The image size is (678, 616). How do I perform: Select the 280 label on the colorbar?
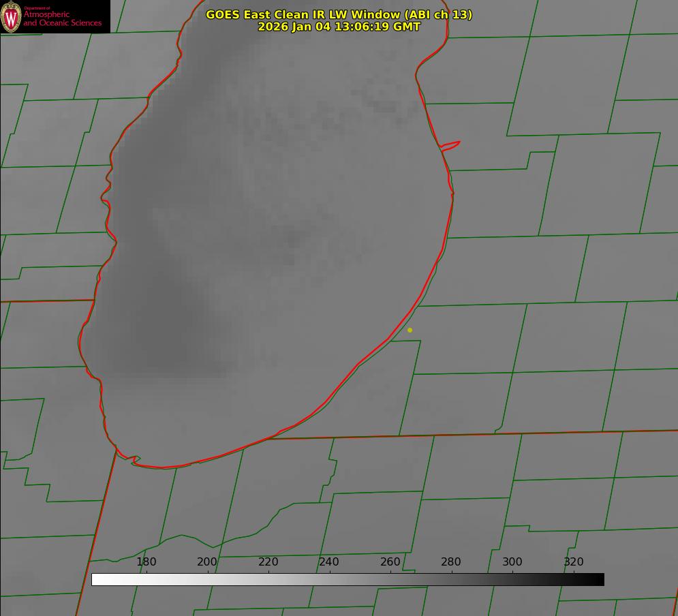[451, 562]
